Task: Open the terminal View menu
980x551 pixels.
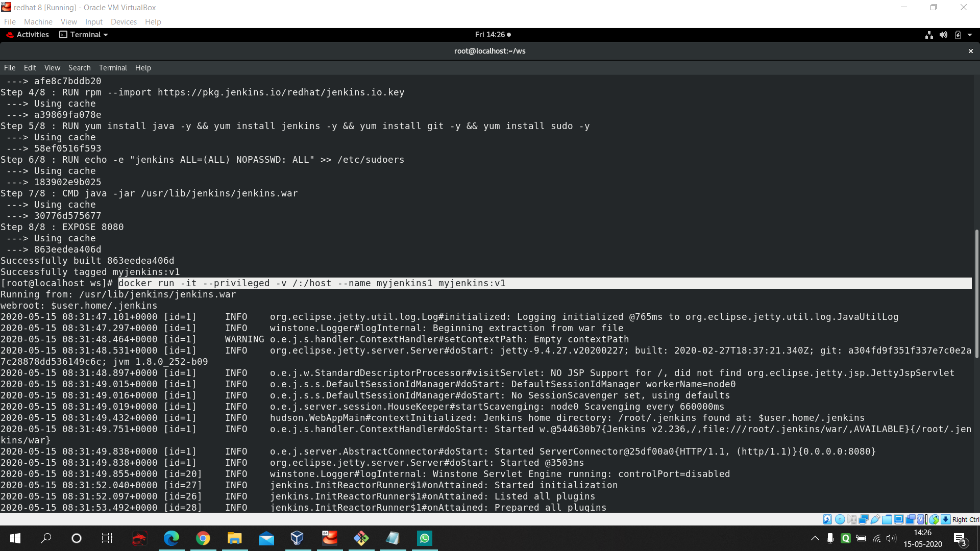Action: pos(52,68)
